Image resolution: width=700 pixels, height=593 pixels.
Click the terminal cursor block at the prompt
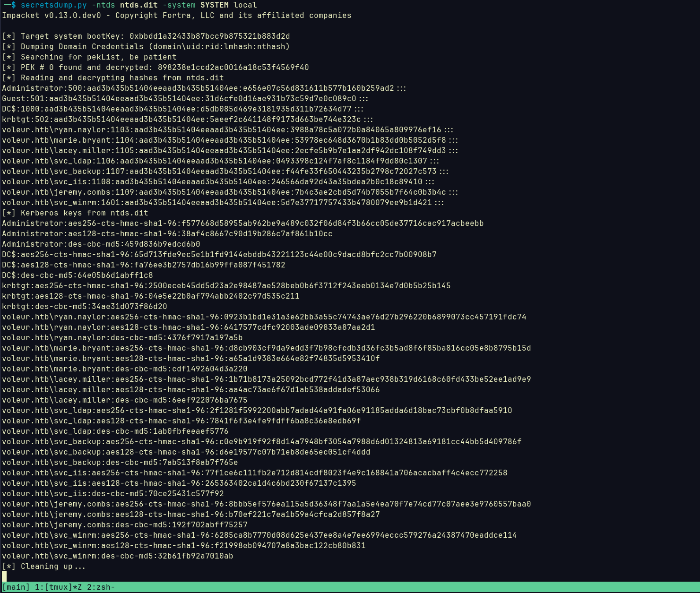(4, 576)
